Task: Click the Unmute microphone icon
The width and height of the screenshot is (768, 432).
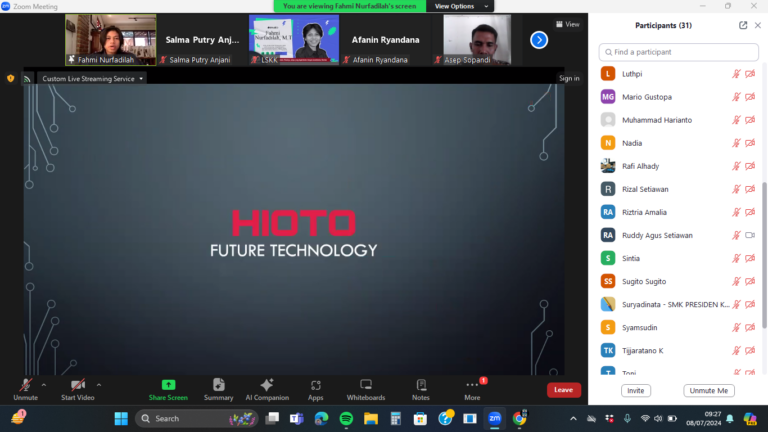Action: (x=25, y=385)
